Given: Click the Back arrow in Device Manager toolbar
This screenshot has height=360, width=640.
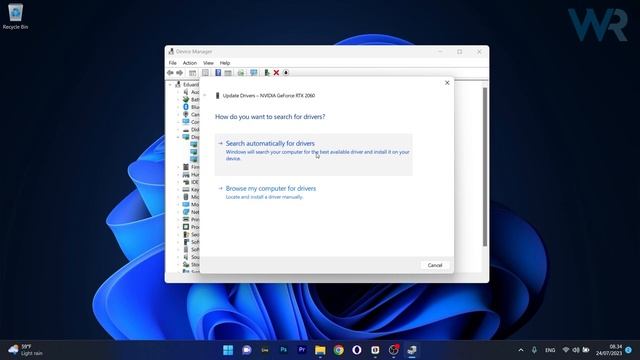Looking at the screenshot, I should tap(170, 73).
